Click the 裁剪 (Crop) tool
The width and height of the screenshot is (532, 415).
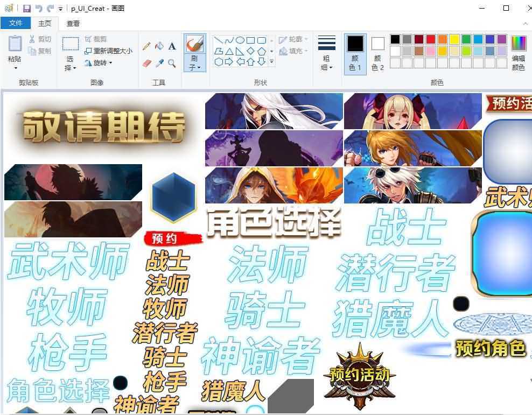95,39
